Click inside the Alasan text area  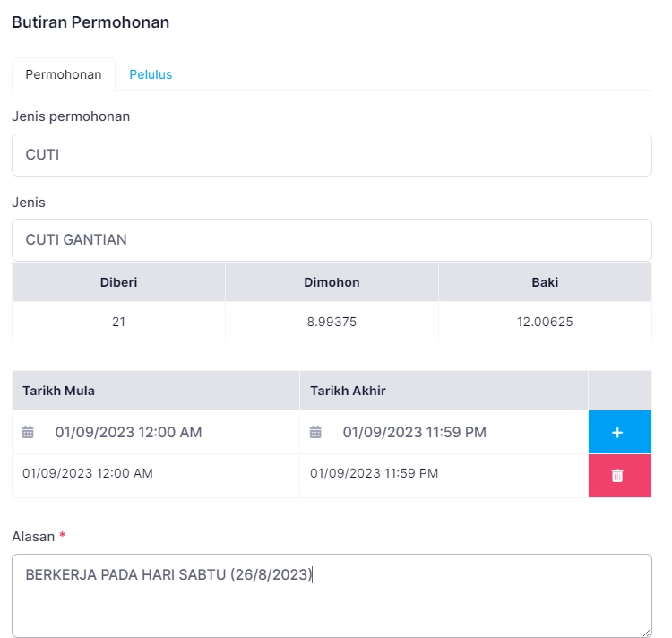332,596
